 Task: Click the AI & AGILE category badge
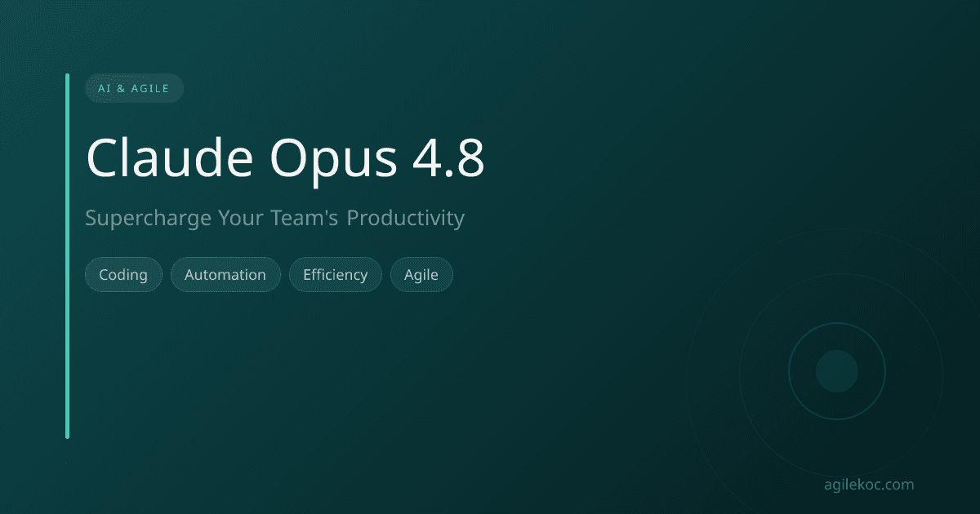134,88
